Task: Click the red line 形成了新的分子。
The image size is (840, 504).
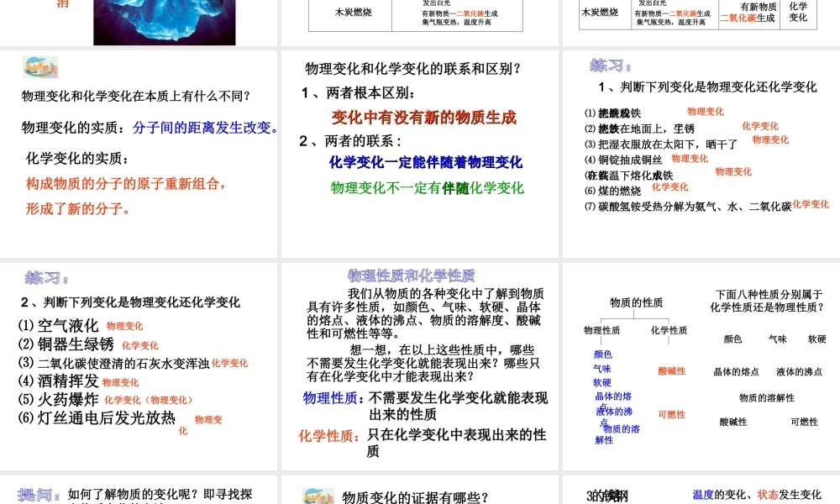Action: 78,209
